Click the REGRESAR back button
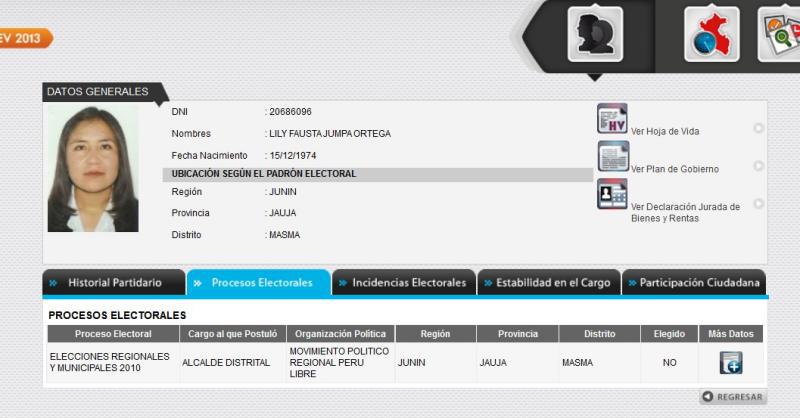This screenshot has width=800, height=418. point(733,397)
